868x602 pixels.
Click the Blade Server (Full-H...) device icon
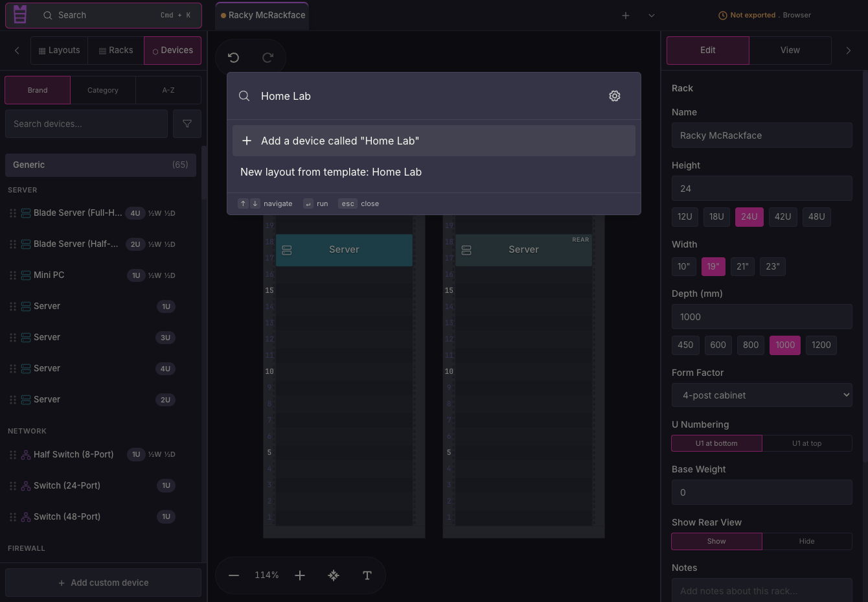[x=26, y=213]
